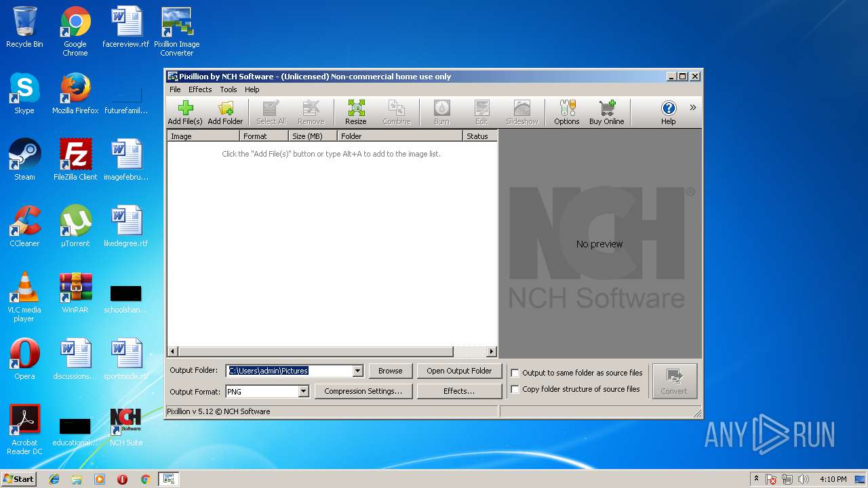Show hidden system tray icons
Viewport: 868px width, 488px height.
point(756,479)
